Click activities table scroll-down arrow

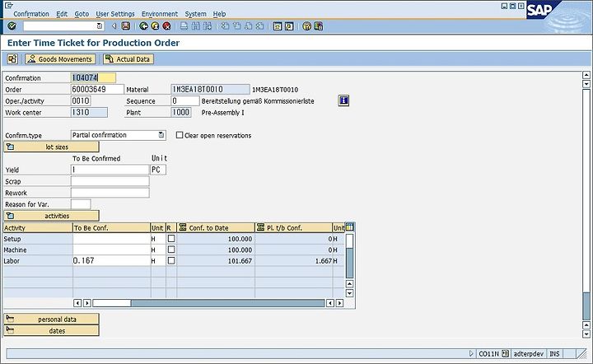(x=349, y=293)
